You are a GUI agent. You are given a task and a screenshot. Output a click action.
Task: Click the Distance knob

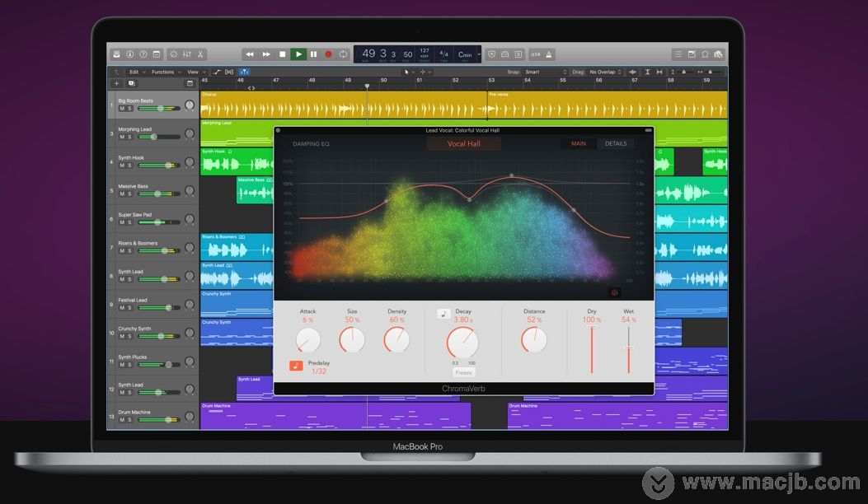[533, 339]
